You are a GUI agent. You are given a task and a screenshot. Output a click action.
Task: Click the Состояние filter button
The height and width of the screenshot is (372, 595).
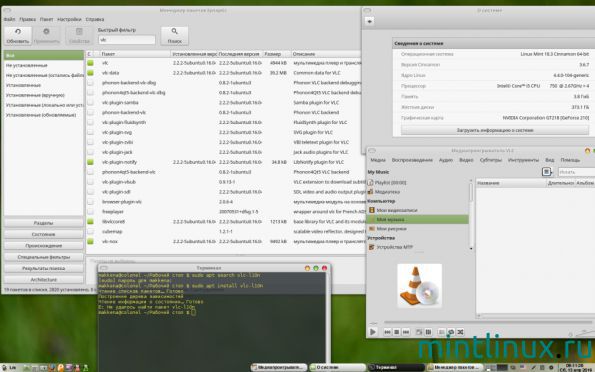point(44,235)
